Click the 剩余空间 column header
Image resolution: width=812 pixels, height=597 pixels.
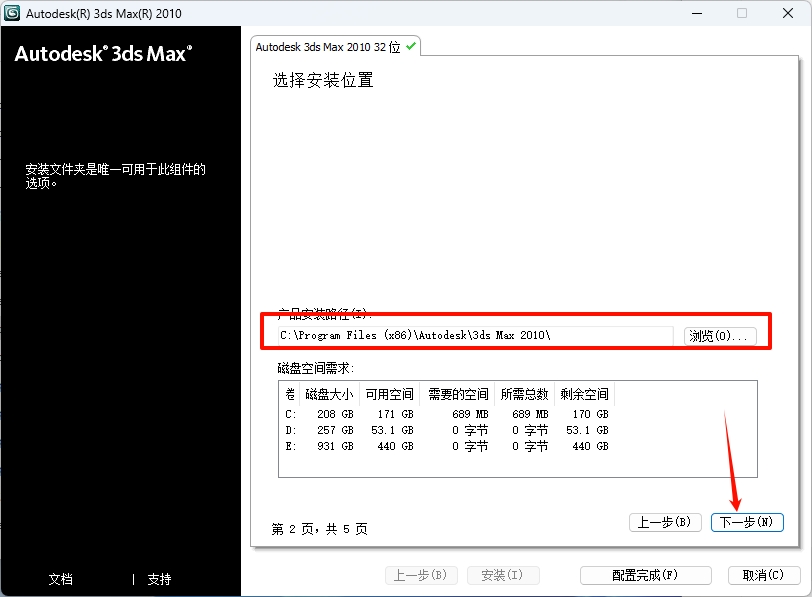tap(583, 393)
